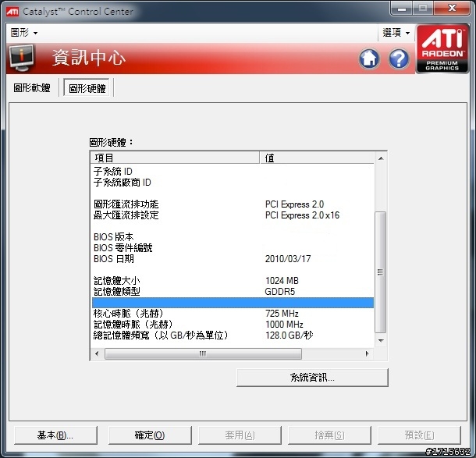Select the 最大匯流排設定 row
476x458 pixels.
tap(233, 215)
